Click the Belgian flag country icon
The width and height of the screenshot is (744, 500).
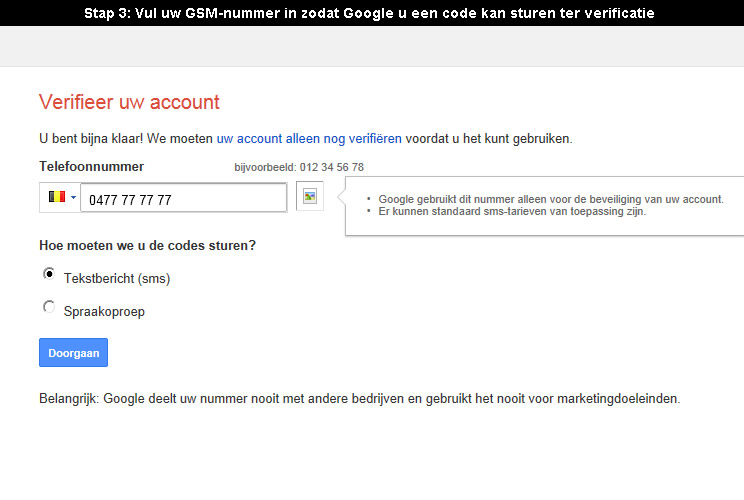57,196
